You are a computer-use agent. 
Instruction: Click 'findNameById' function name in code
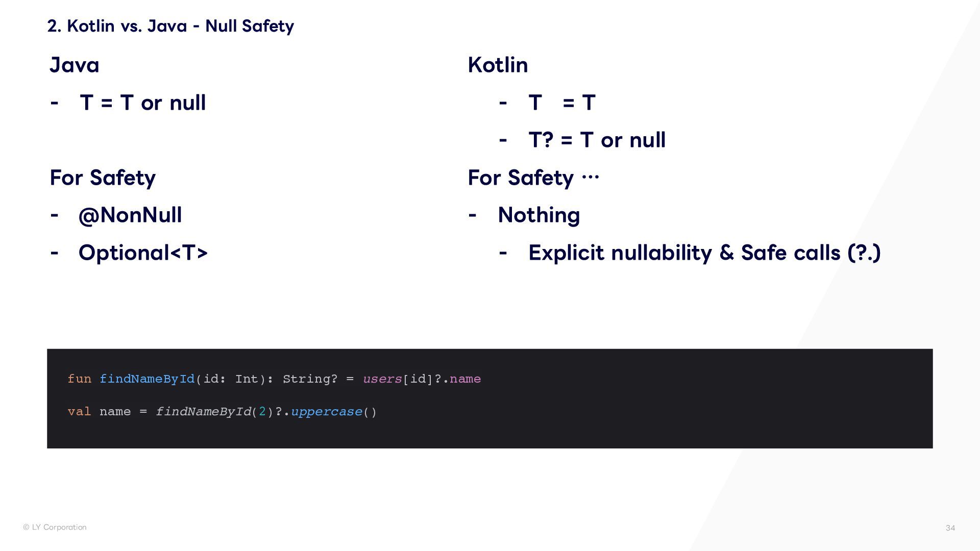tap(147, 379)
